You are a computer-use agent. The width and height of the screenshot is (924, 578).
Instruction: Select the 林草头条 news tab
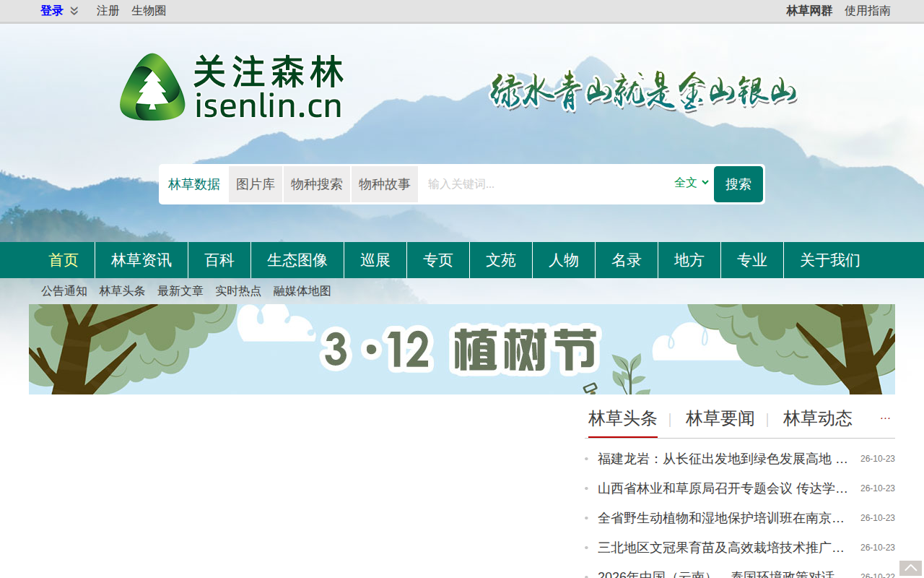(x=623, y=418)
